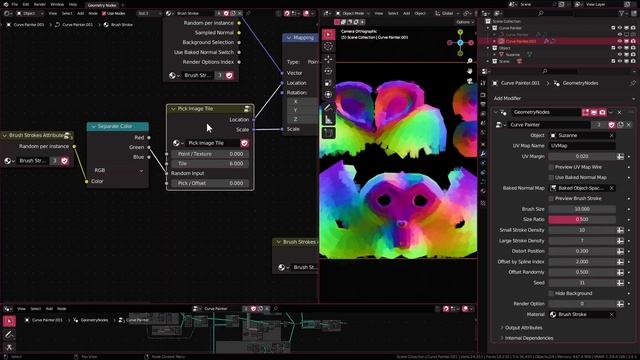Open the Help menu
640x360 pixels.
tap(73, 4)
